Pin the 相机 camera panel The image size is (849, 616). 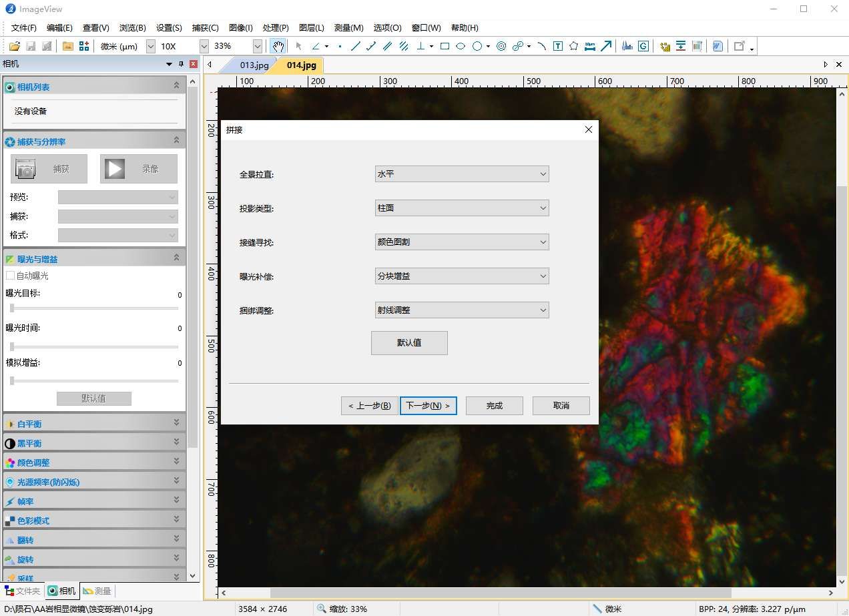181,64
